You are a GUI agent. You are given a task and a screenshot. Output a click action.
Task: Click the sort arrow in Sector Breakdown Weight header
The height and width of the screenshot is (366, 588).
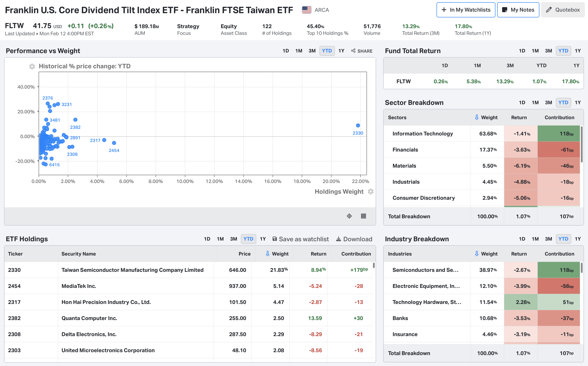476,117
